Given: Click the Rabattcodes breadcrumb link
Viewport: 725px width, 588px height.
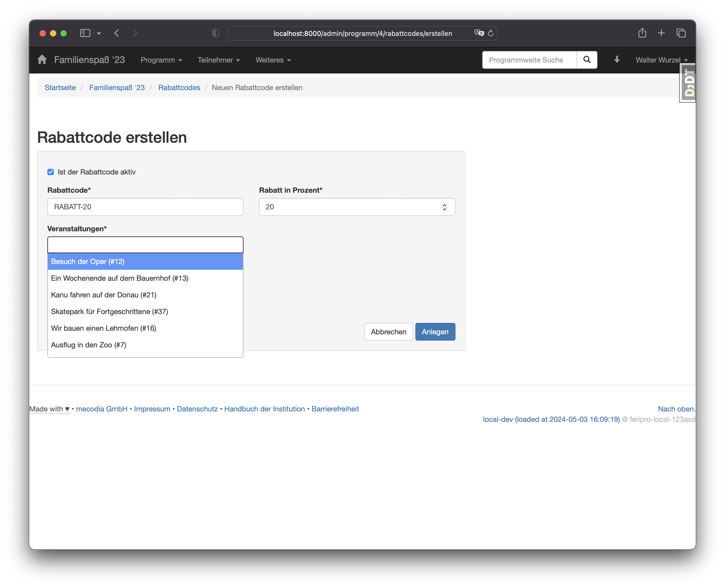Looking at the screenshot, I should [x=179, y=87].
